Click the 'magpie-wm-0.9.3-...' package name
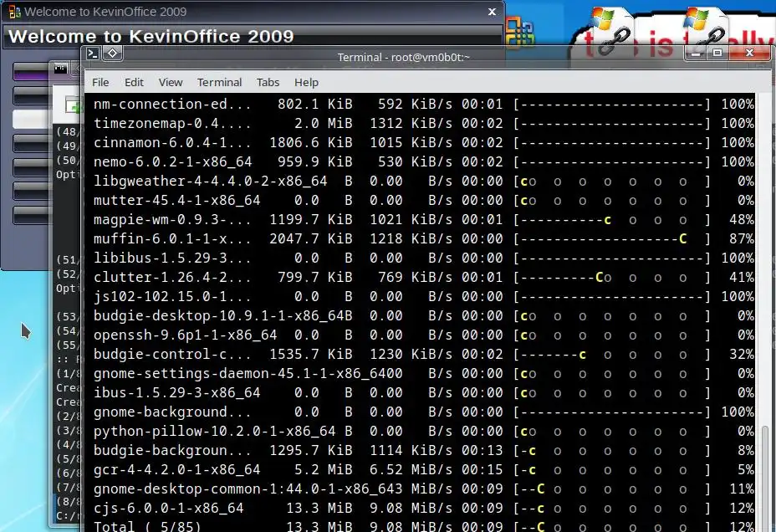The image size is (776, 532). (172, 220)
